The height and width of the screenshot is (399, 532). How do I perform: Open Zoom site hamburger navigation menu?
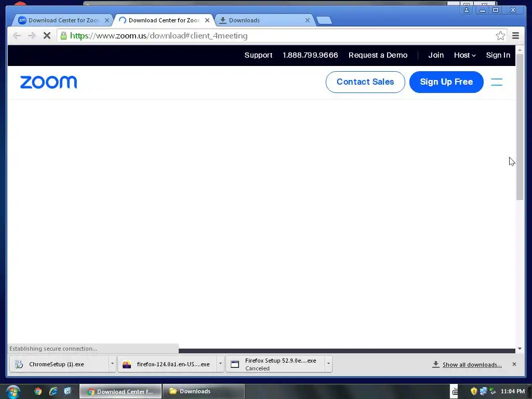tap(497, 82)
